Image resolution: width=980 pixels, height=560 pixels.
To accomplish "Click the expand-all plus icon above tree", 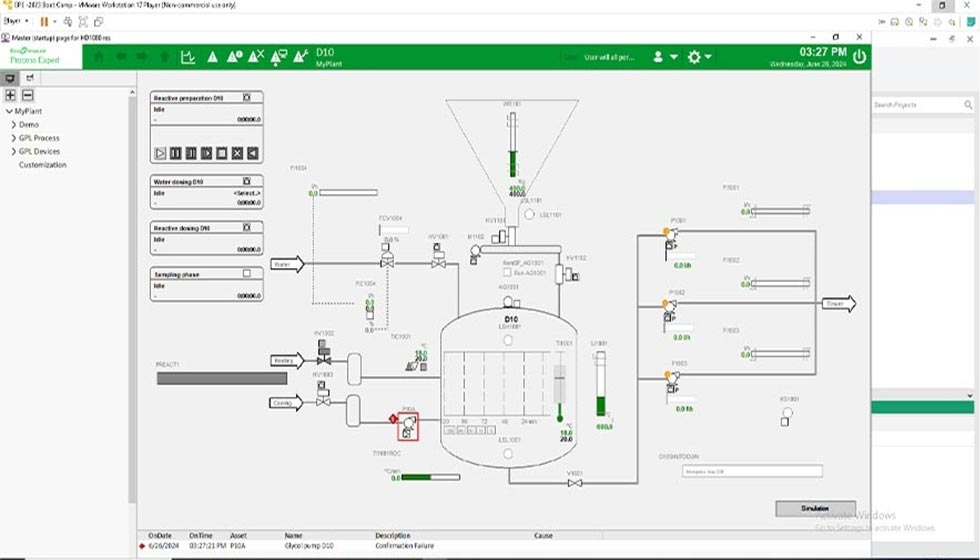I will point(10,95).
